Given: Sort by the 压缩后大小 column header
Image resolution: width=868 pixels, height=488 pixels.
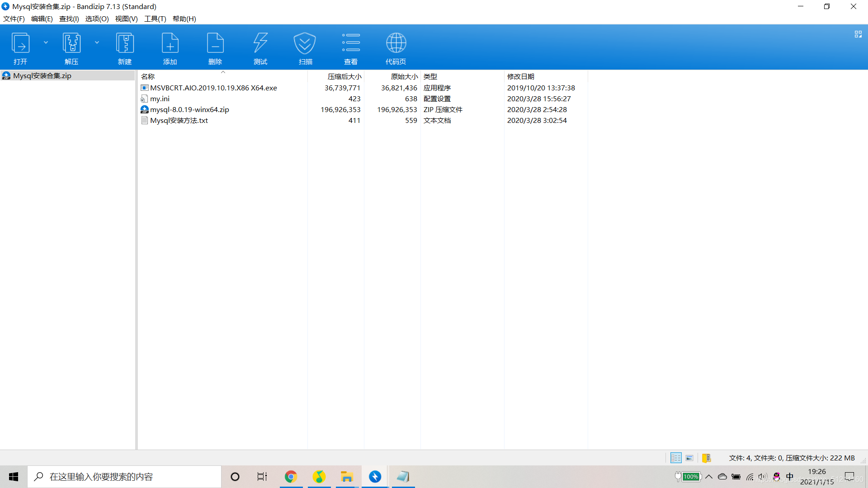Looking at the screenshot, I should click(336, 76).
